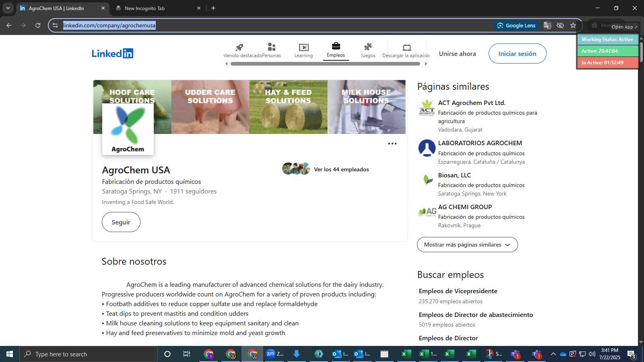Close the New Incognito Tab

tap(198, 8)
